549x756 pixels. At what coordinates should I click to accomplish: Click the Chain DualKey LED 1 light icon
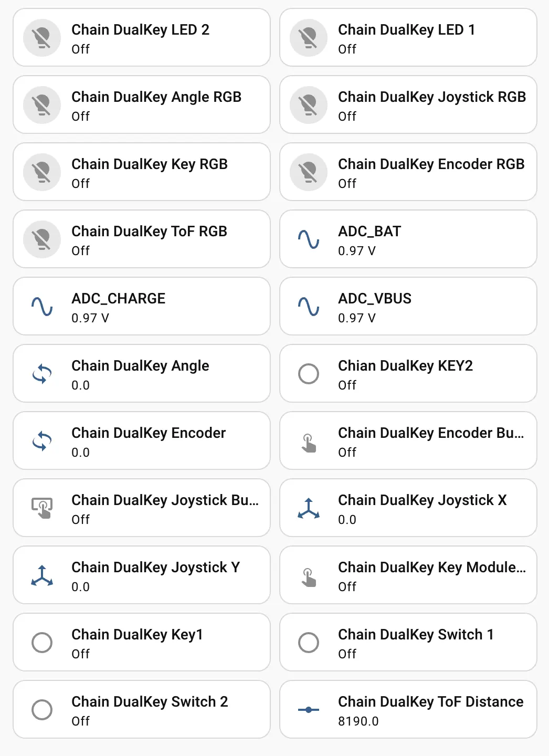click(x=309, y=38)
